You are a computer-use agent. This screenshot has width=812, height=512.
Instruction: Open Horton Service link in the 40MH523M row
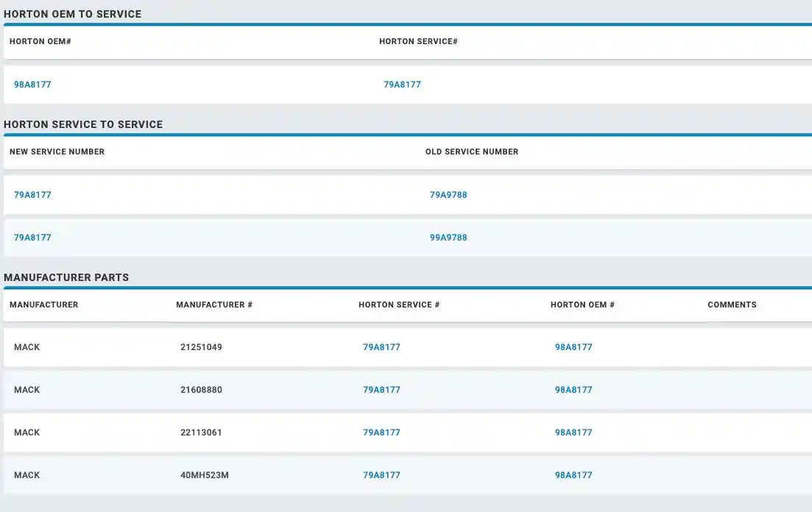point(381,475)
